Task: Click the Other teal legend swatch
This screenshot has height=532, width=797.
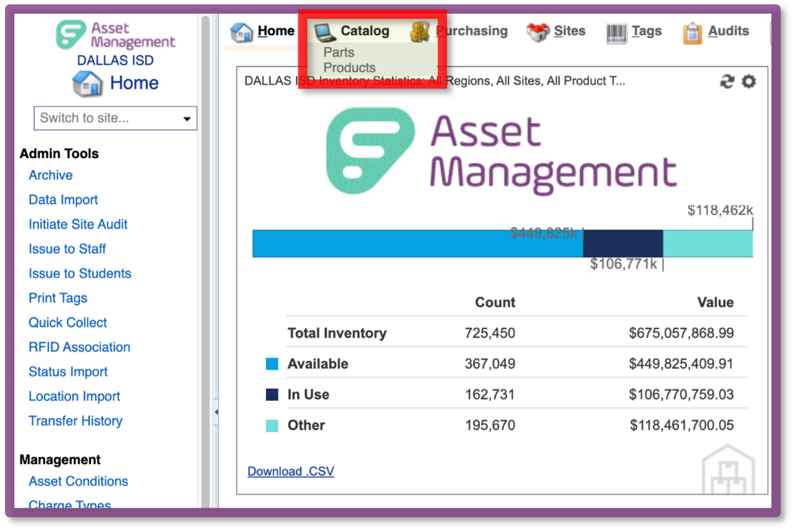Action: point(272,426)
